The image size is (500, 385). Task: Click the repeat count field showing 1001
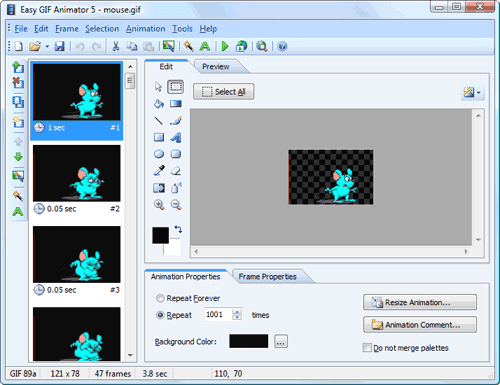tap(218, 315)
